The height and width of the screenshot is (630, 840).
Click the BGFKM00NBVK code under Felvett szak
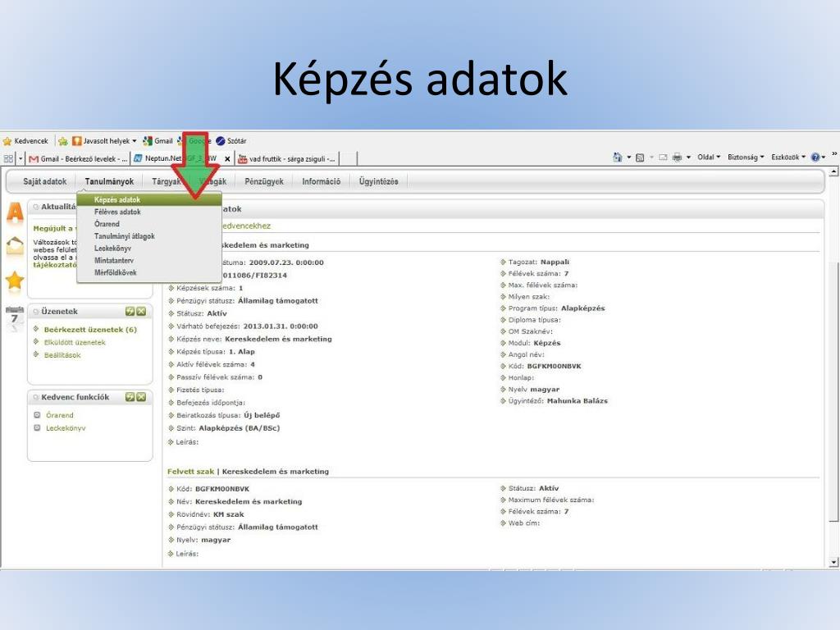point(222,489)
